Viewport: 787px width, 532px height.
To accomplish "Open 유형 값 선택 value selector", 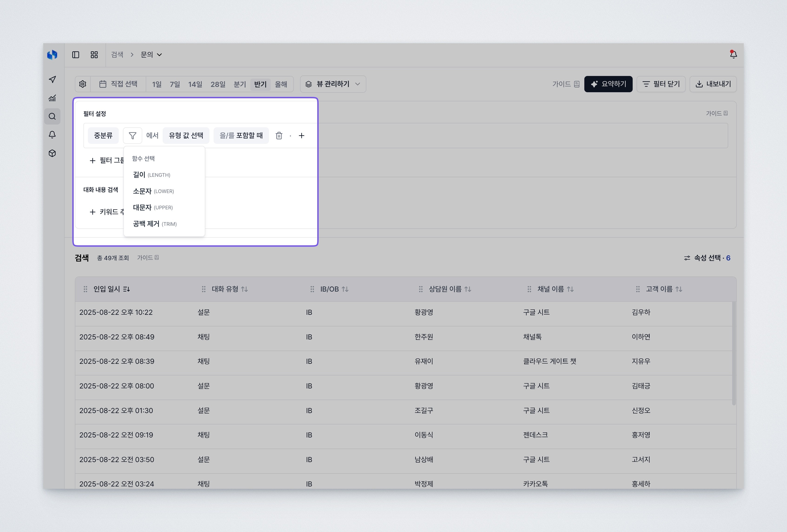I will tap(186, 135).
